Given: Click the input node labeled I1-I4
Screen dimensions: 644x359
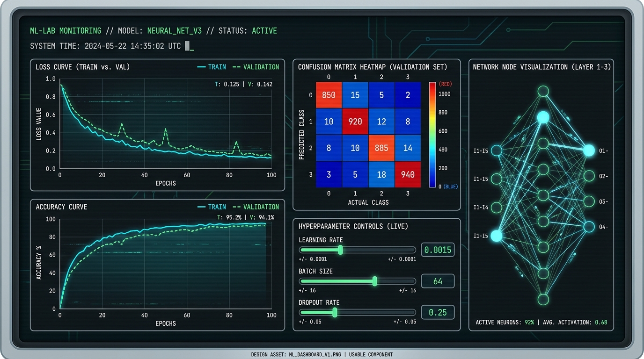Looking at the screenshot, I should tap(497, 207).
